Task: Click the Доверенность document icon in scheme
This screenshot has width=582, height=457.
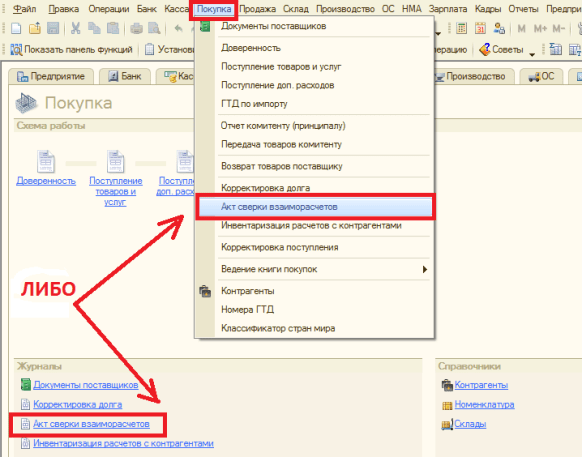Action: coord(46,161)
